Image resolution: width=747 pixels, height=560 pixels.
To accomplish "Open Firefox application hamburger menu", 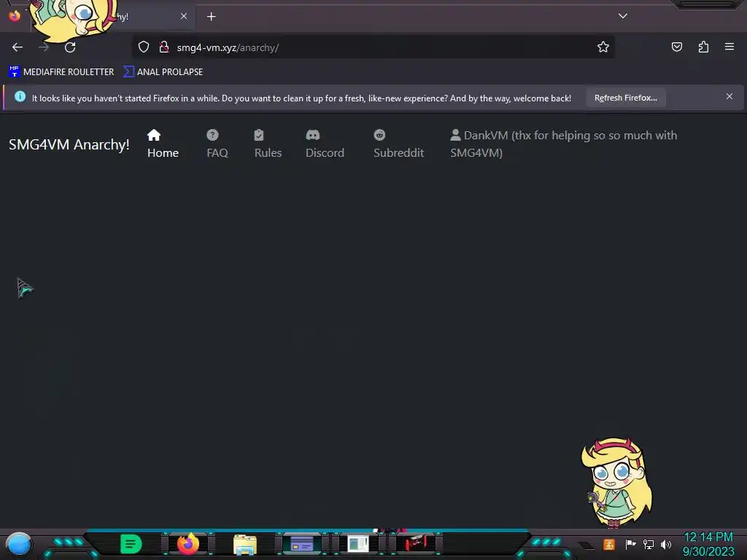I will click(x=729, y=47).
